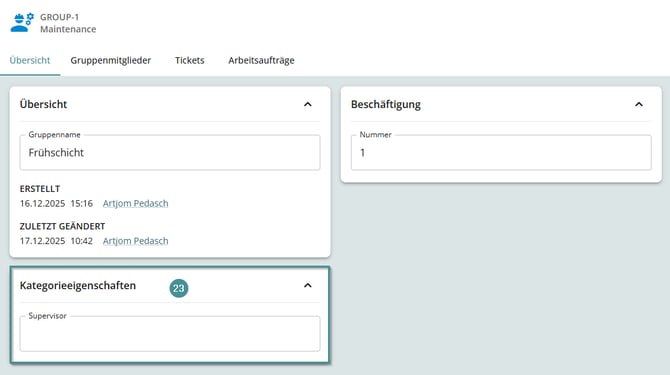This screenshot has width=670, height=375.
Task: Open the Artjom Pedasch link under Erstellt
Action: point(135,203)
